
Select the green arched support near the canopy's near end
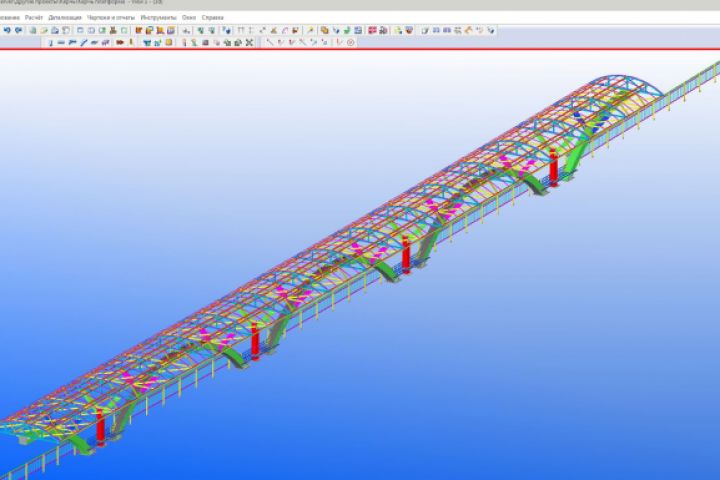(81, 444)
